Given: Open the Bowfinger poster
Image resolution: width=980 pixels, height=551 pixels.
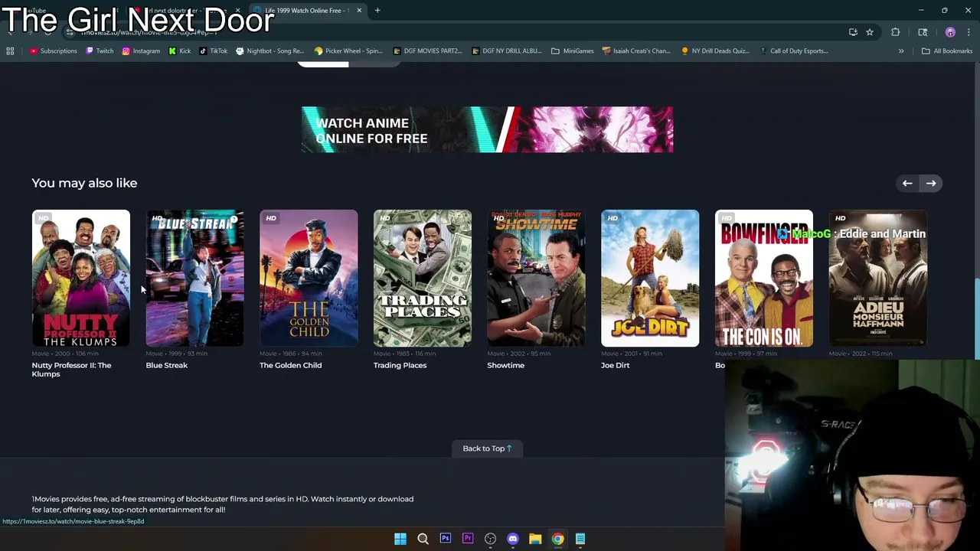Looking at the screenshot, I should tap(763, 278).
